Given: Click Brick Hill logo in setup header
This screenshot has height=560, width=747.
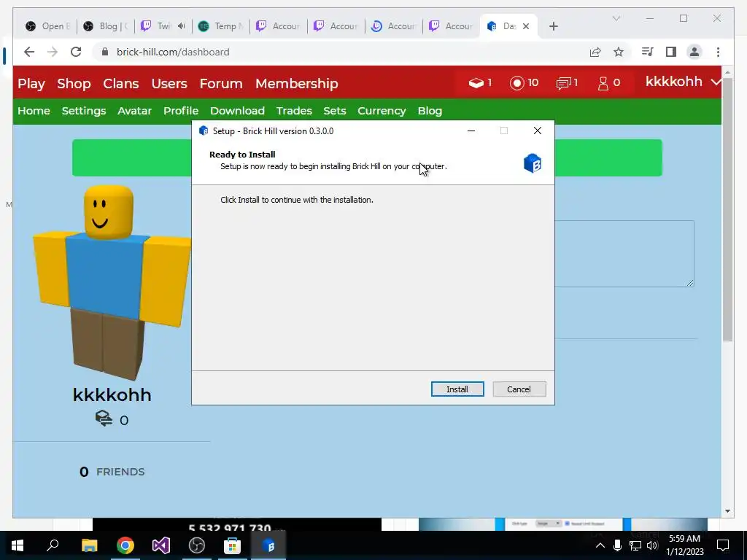Looking at the screenshot, I should tap(532, 163).
